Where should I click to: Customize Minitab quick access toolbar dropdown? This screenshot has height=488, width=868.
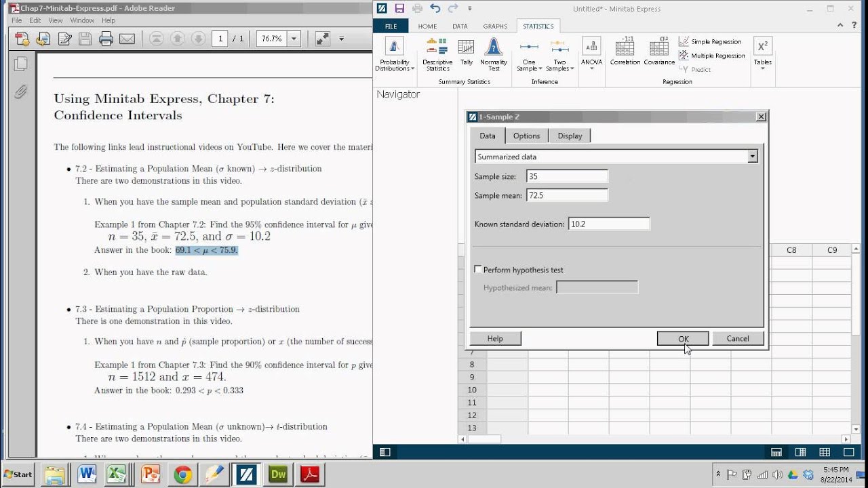[x=470, y=9]
